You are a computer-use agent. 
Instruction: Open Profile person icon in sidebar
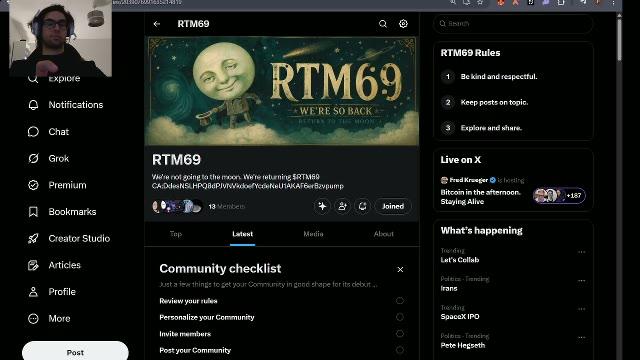pyautogui.click(x=33, y=292)
